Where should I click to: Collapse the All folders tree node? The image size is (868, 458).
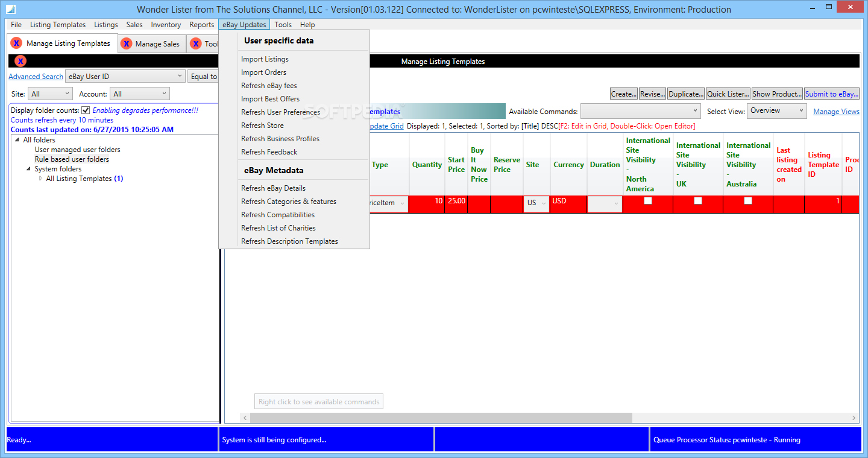pos(17,140)
